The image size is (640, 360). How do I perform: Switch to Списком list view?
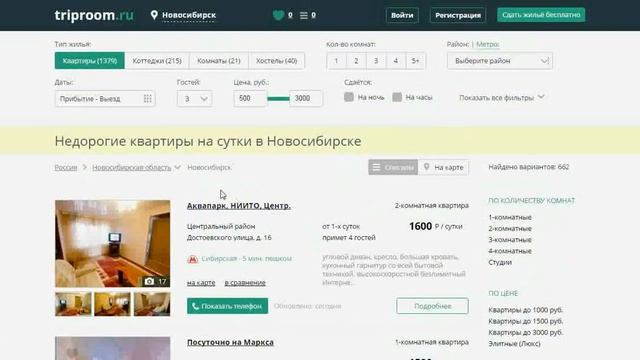tap(393, 167)
